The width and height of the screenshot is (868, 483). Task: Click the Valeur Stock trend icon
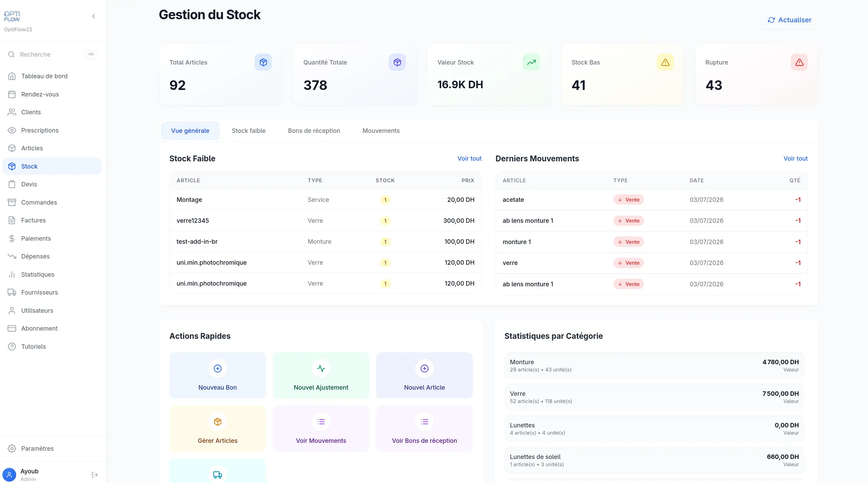[531, 62]
